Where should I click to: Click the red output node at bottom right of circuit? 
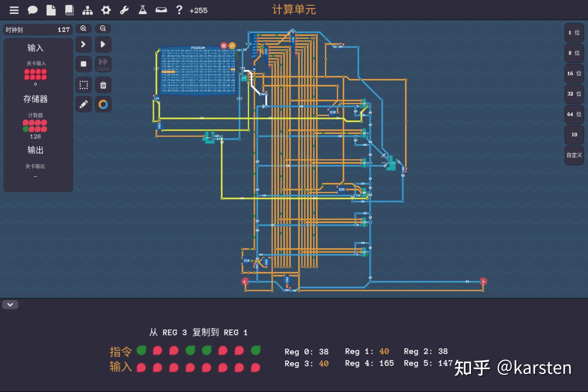[x=483, y=281]
